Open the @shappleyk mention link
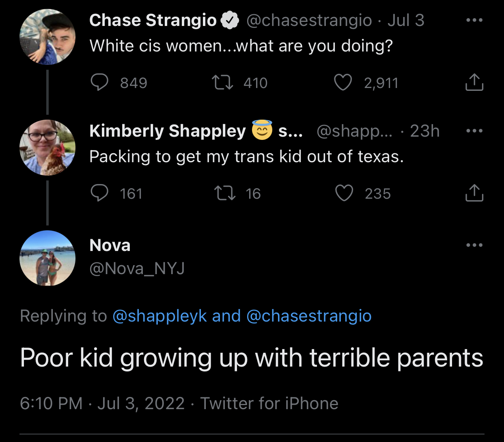Viewport: 504px width, 442px height. [x=159, y=316]
